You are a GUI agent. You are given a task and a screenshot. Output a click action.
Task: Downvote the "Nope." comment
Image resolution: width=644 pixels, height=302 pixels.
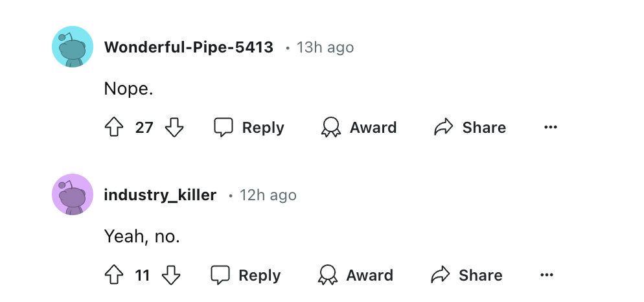174,127
